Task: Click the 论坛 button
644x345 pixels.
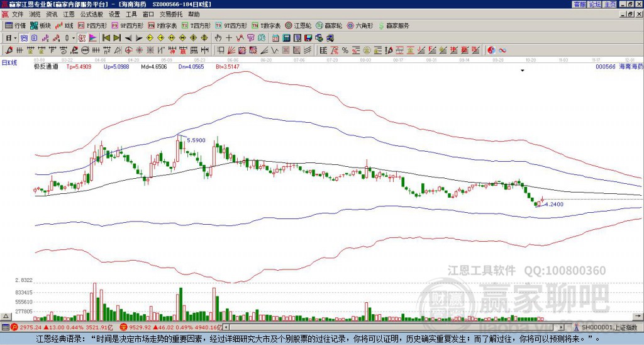Action: pos(594,4)
